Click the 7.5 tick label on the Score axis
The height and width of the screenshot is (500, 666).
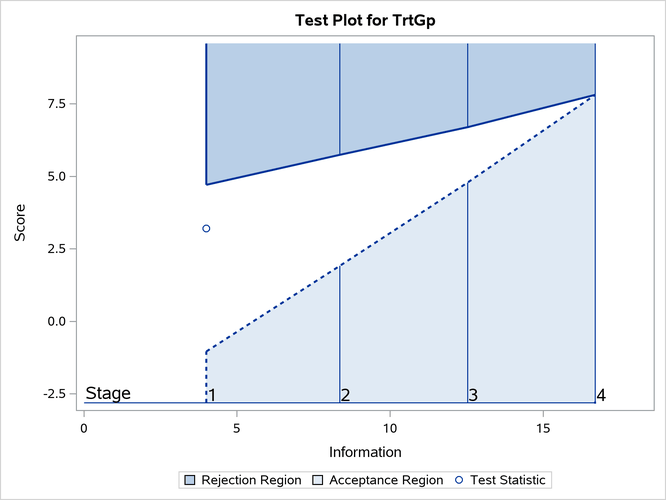[x=56, y=104]
